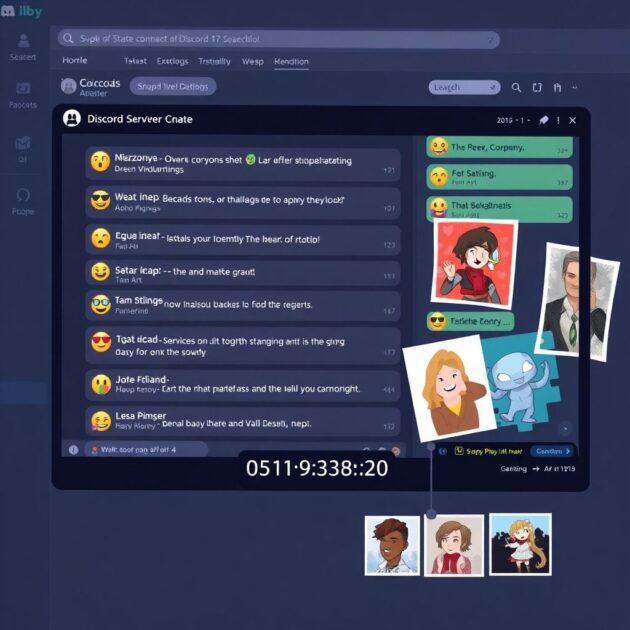Click the small round arrow button near puzzle image

(565, 428)
